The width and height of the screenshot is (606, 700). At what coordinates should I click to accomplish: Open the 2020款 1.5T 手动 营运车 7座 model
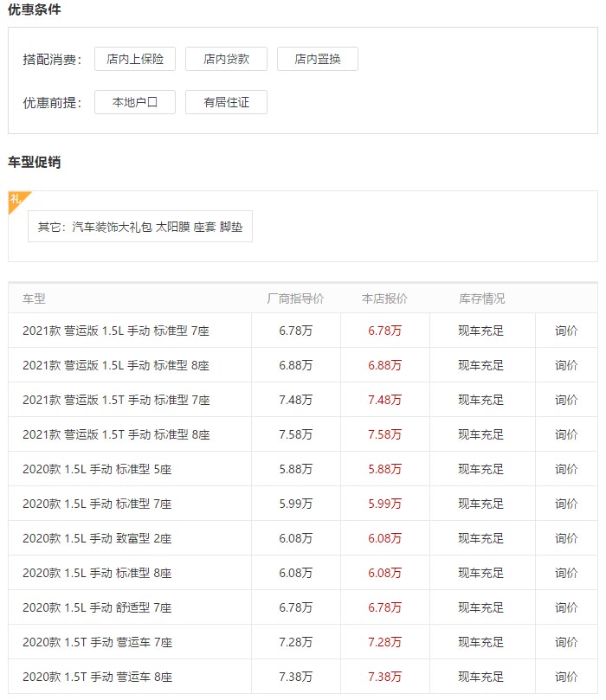point(97,642)
